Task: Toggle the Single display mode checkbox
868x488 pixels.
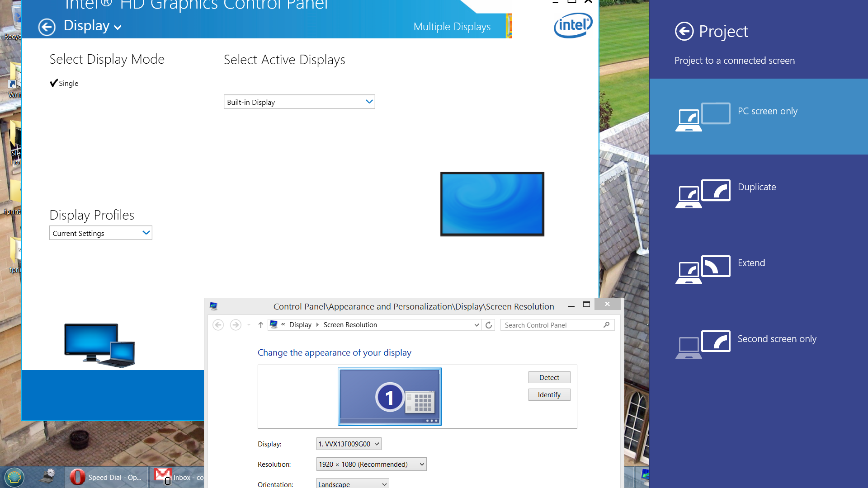Action: [53, 83]
